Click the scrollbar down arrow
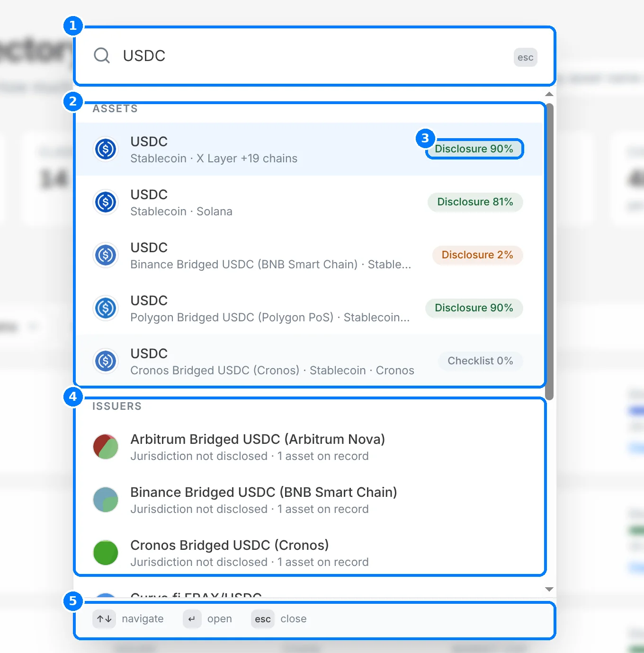The height and width of the screenshot is (653, 644). click(x=549, y=589)
